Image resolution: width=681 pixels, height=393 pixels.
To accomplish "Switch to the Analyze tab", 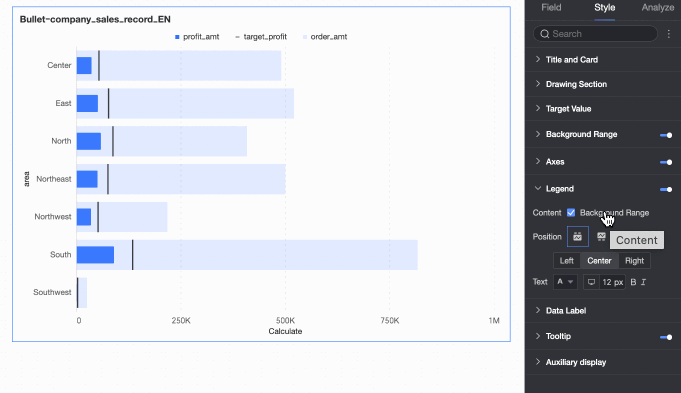I will pos(658,7).
